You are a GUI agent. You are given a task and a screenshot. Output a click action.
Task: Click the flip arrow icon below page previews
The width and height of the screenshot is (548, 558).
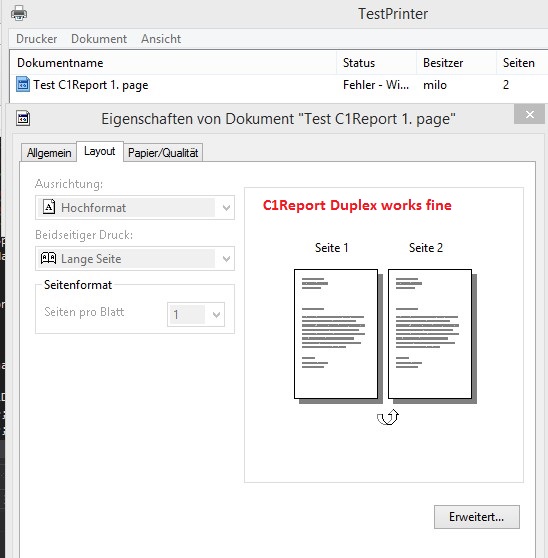click(x=388, y=417)
